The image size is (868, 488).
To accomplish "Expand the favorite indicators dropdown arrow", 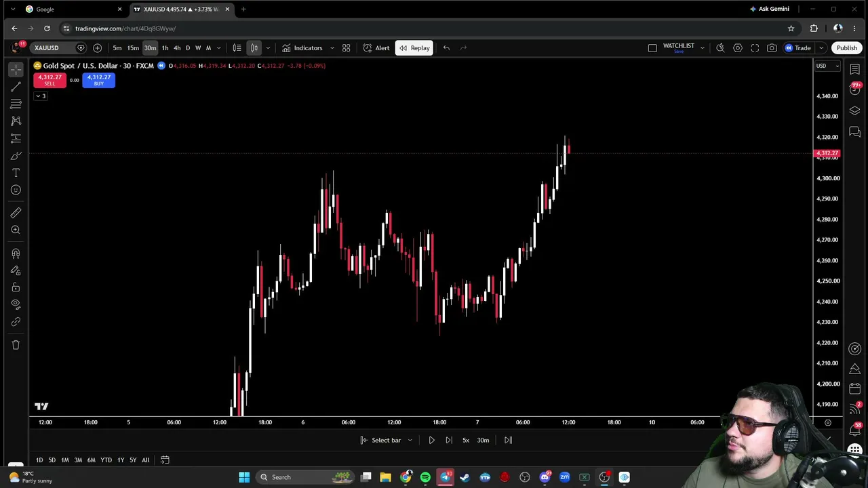I will pos(332,48).
